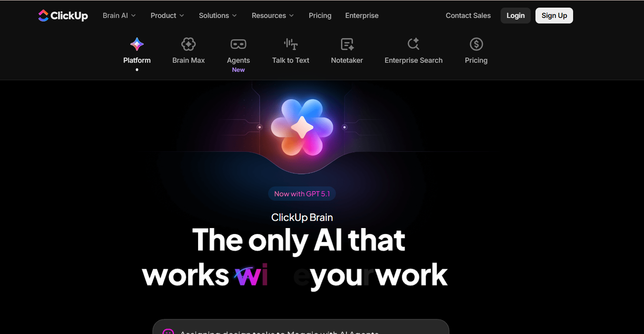Click the Sign Up button

(554, 15)
